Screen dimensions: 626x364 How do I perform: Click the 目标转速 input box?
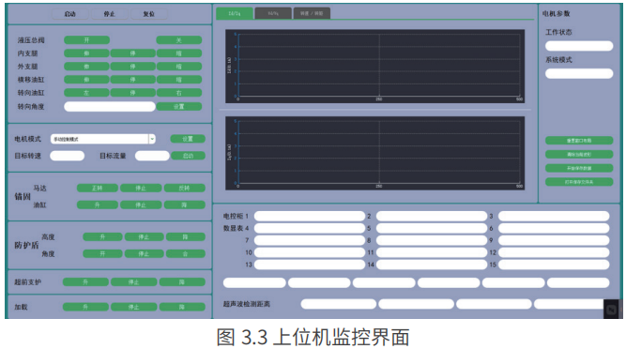point(67,156)
